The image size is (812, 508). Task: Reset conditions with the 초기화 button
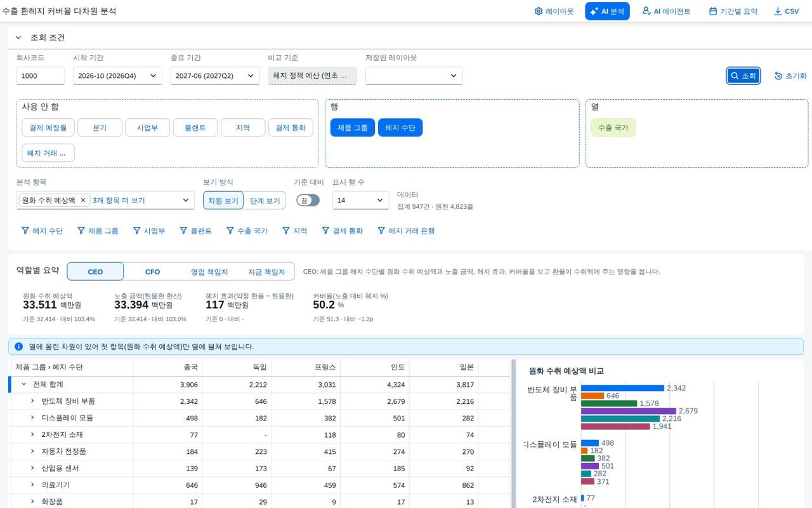click(790, 76)
